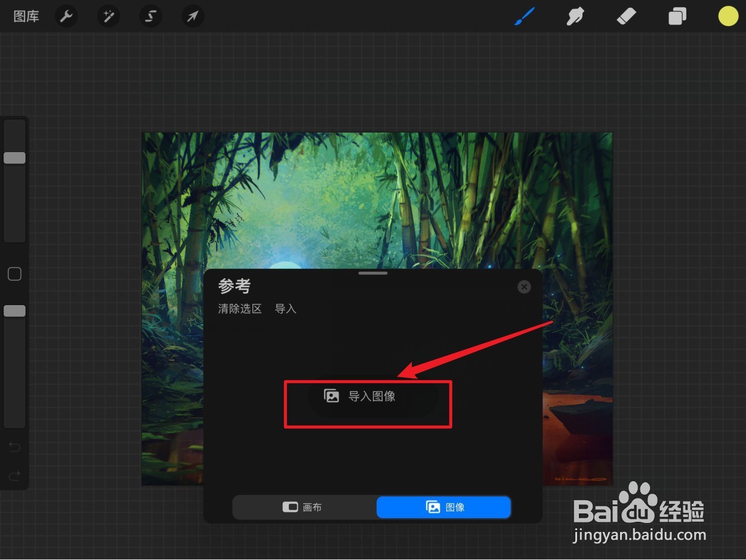Switch to the 图像 image tab

point(443,507)
